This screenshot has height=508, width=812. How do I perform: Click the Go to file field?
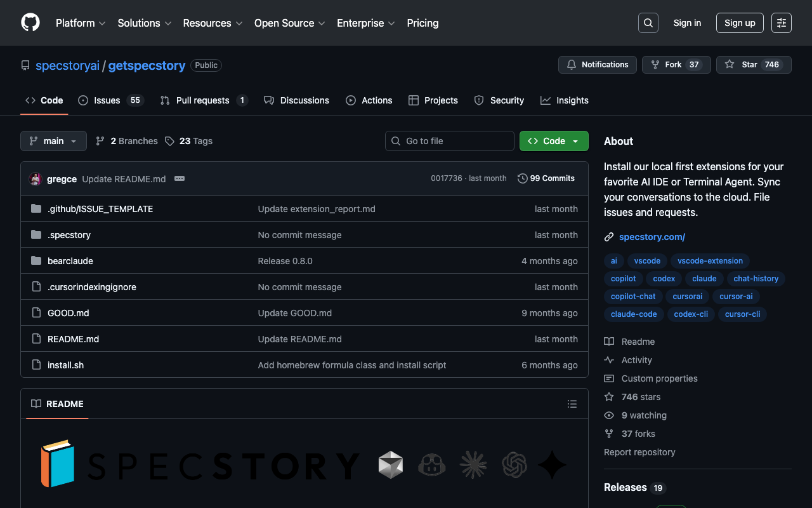point(450,141)
